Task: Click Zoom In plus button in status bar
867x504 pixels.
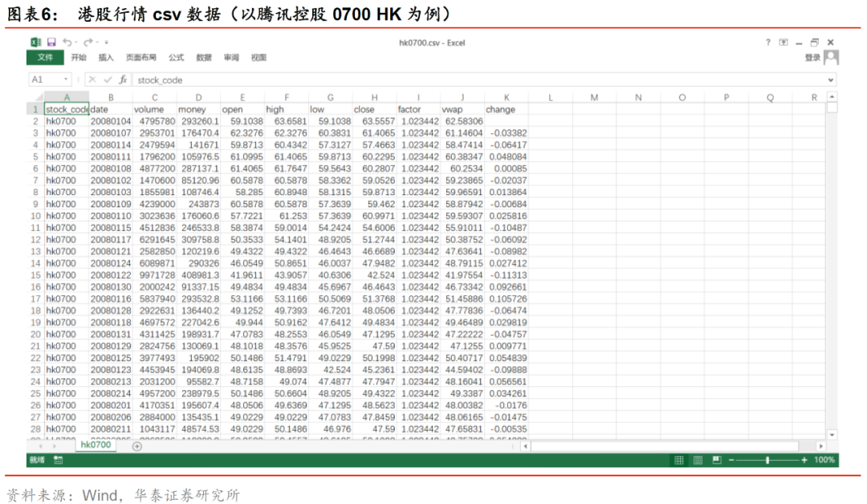Action: 804,459
